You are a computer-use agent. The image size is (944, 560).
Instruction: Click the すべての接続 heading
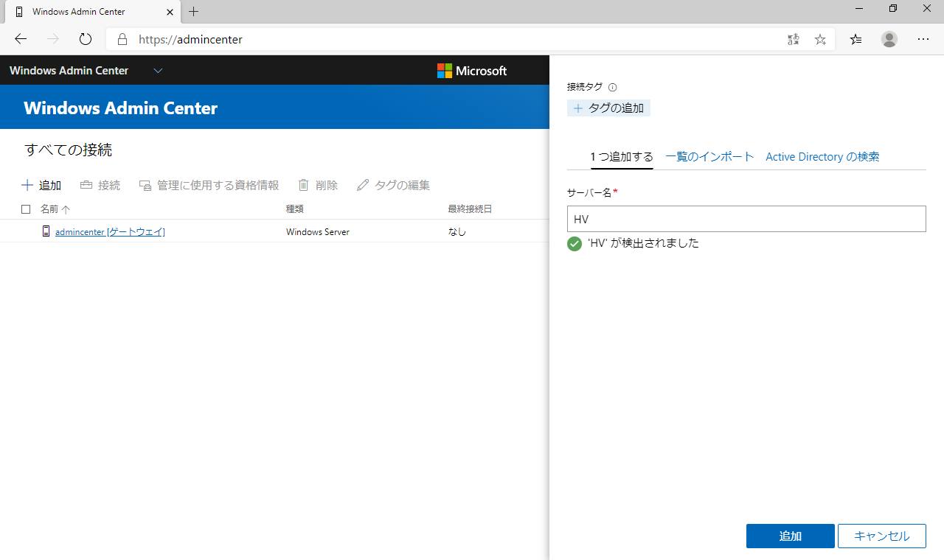tap(68, 150)
